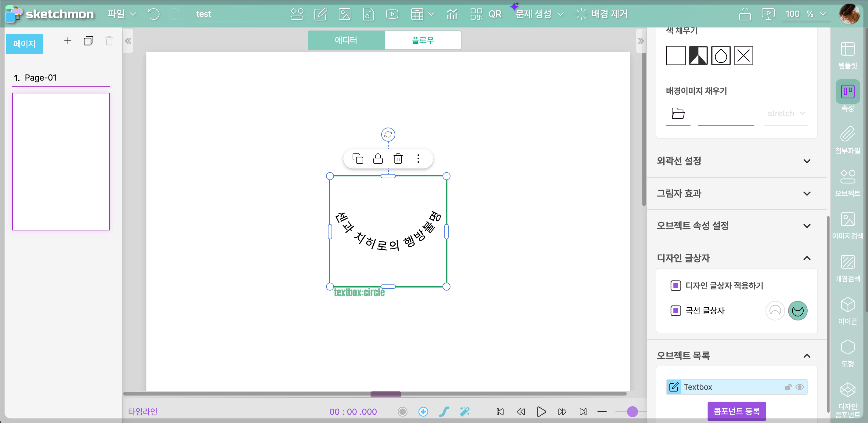Select the gradient fill swatch
The height and width of the screenshot is (423, 868).
[x=698, y=56]
